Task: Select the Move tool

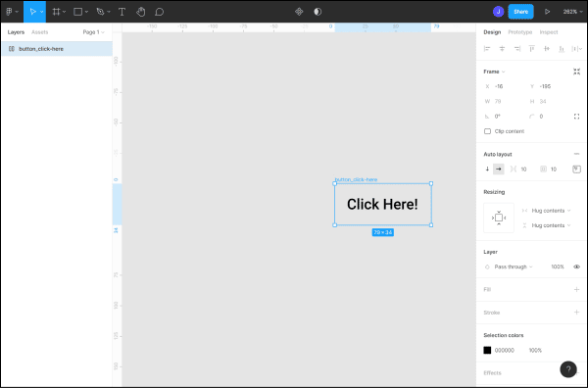Action: click(32, 12)
